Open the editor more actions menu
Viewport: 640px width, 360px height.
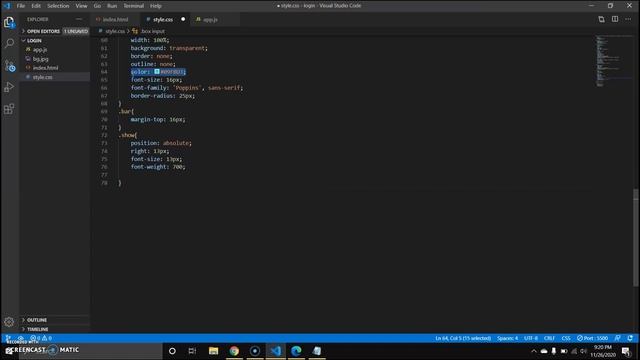pos(628,19)
